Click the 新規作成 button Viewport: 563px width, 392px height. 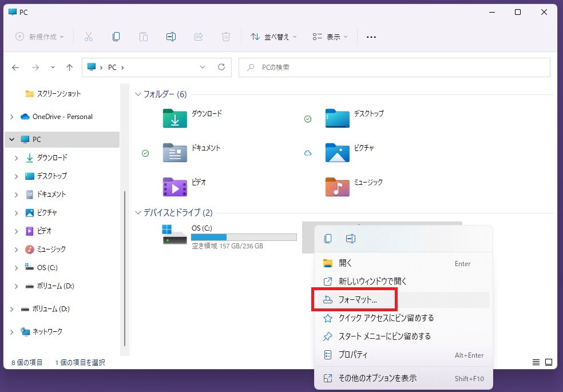tap(39, 37)
